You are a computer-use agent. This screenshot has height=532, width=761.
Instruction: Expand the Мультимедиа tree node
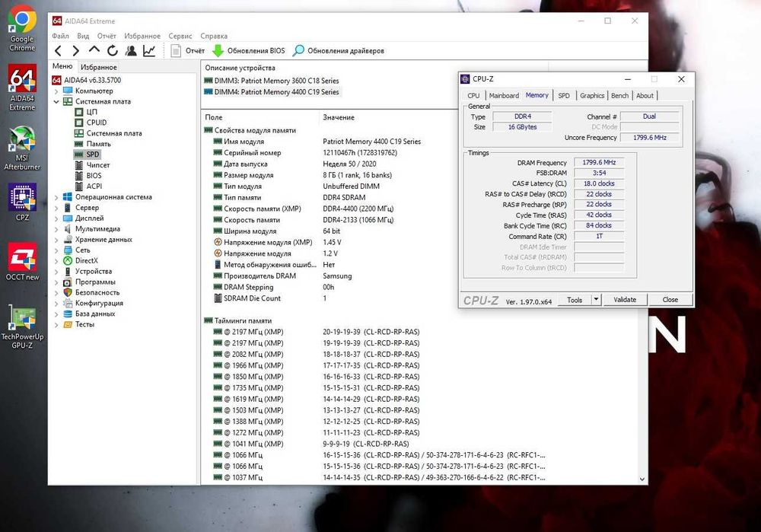click(x=56, y=230)
